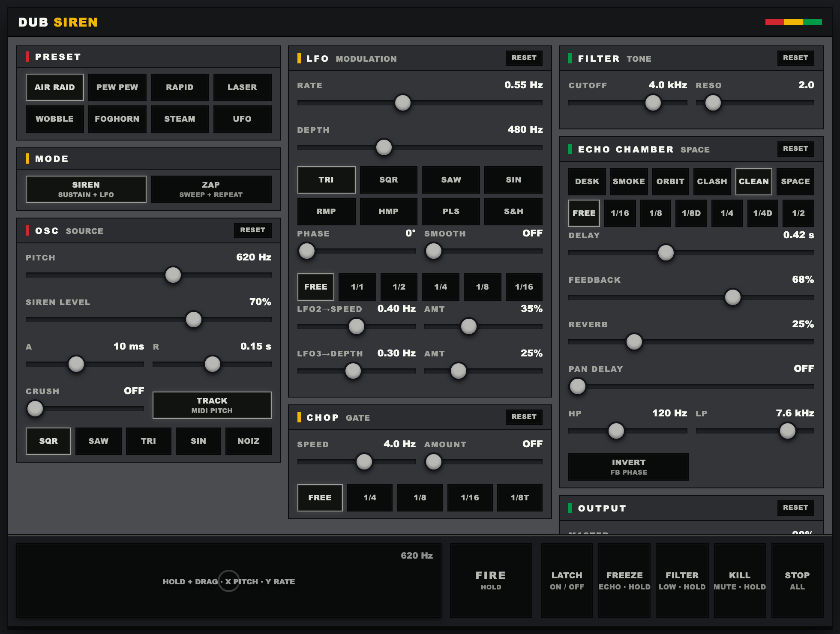Click the REVERB slider knob
The height and width of the screenshot is (634, 840).
pos(634,342)
